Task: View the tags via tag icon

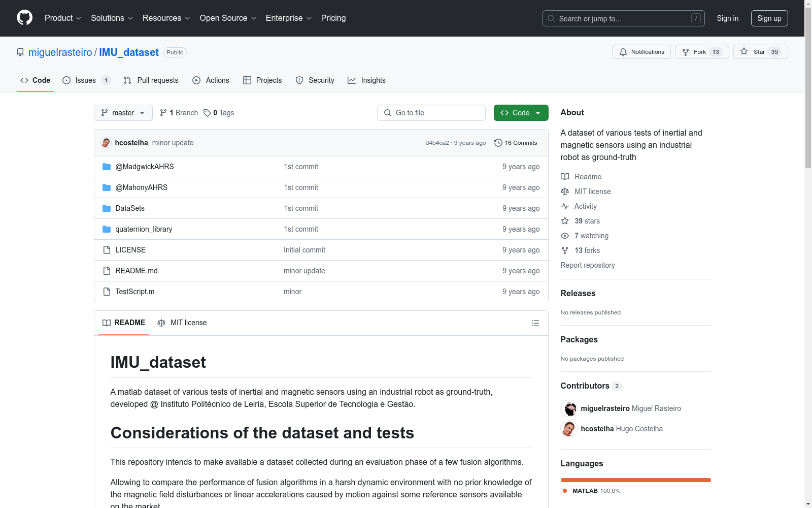Action: tap(207, 113)
